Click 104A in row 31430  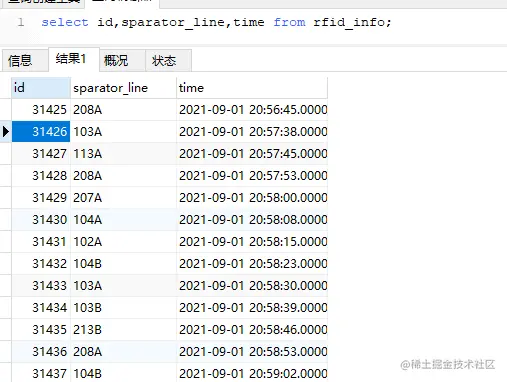click(x=123, y=220)
